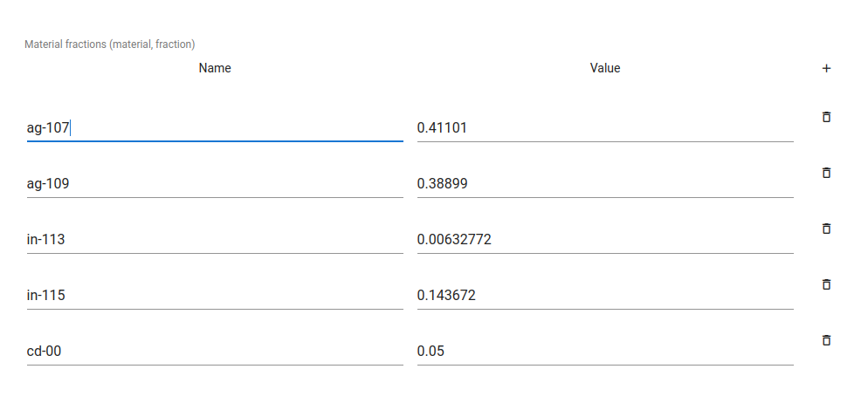This screenshot has height=410, width=868.
Task: Edit the 0.143672 value field
Action: click(605, 296)
